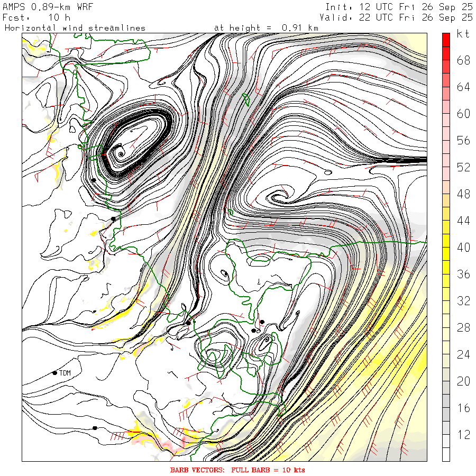This screenshot has width=476, height=476.
Task: Select the 24 colorbar label
Action: (x=463, y=354)
